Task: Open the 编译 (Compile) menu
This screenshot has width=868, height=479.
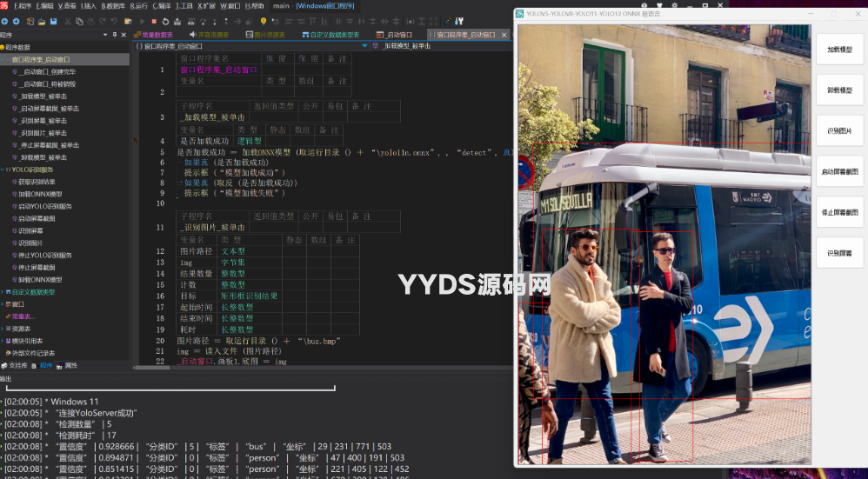Action: (160, 6)
